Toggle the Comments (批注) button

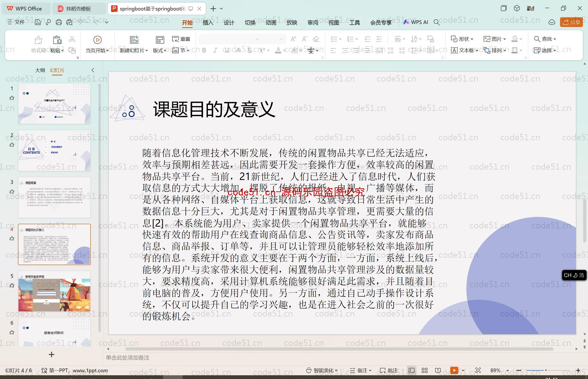pos(389,370)
